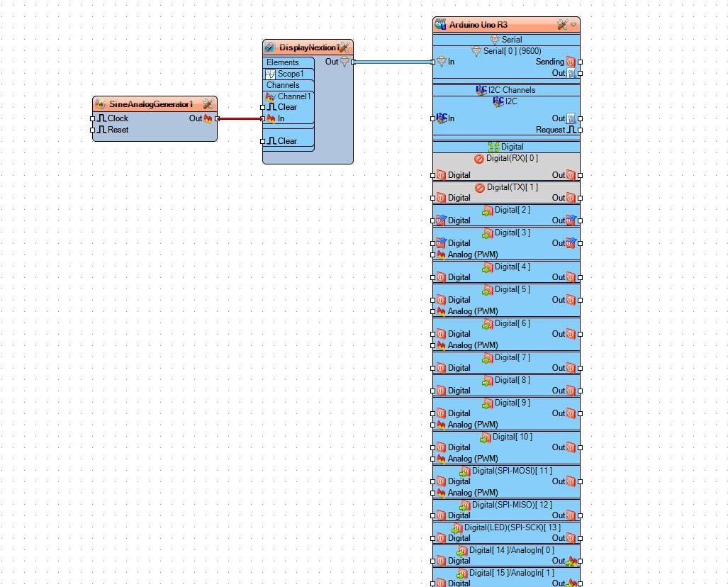This screenshot has width=728, height=587.
Task: Click the Serial Sending output pin icon
Action: coord(571,62)
